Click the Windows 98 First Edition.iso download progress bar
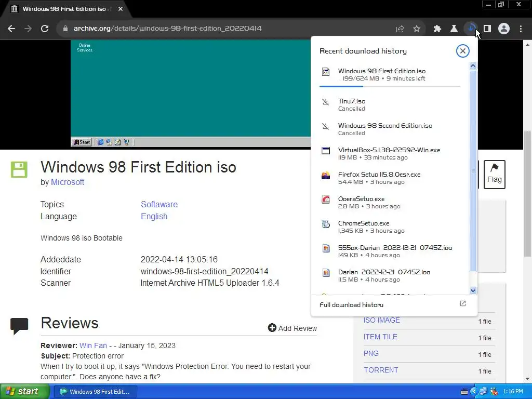Viewport: 532px width, 399px height. click(390, 87)
